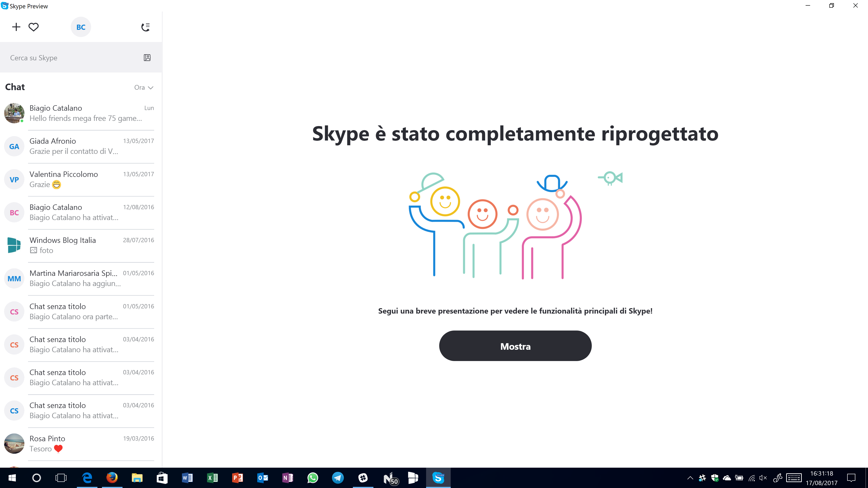Image resolution: width=868 pixels, height=488 pixels.
Task: Open WhatsApp from the taskbar
Action: (313, 478)
